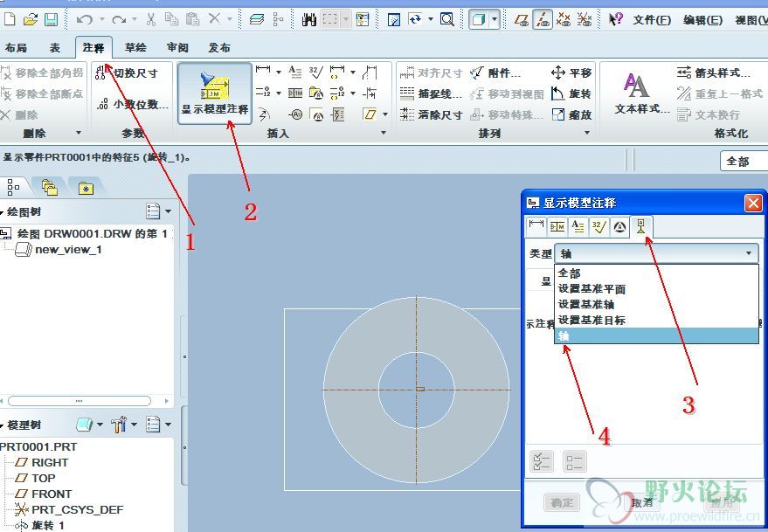Click the binoculars Find icon
The width and height of the screenshot is (768, 532).
coord(309,19)
